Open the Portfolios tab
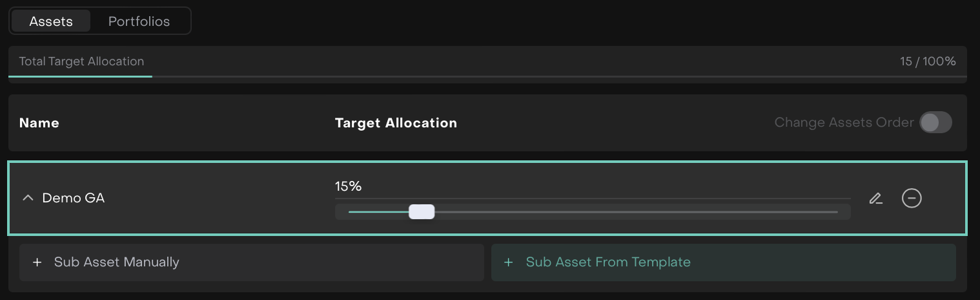The width and height of the screenshot is (980, 300). coord(139,21)
